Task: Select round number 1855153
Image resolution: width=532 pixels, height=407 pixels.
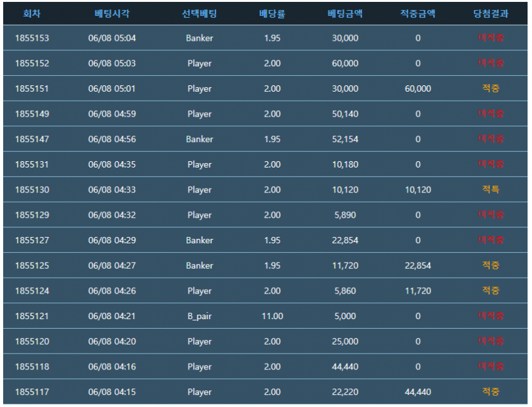Action: 32,38
